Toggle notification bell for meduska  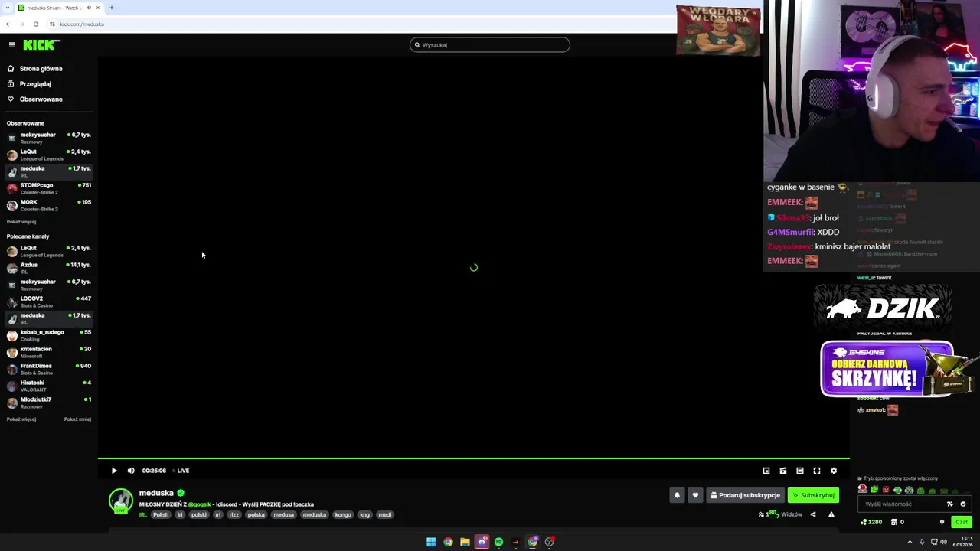(677, 495)
